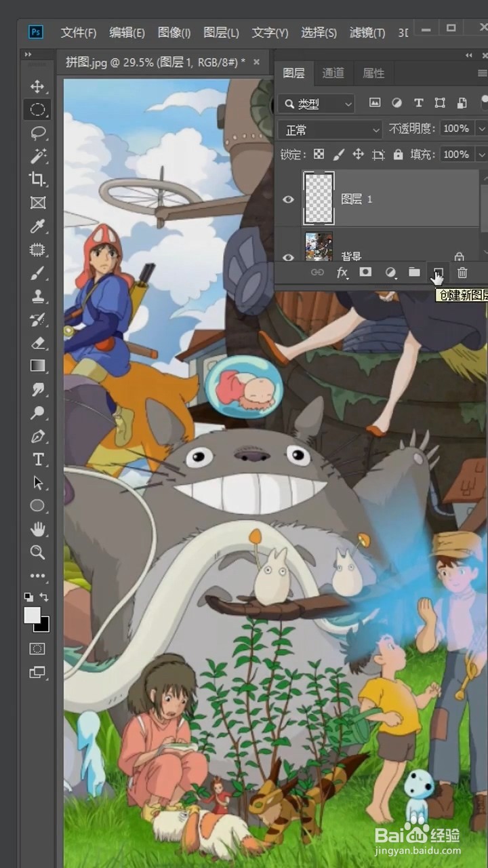The height and width of the screenshot is (868, 488).
Task: Switch to the 通道 tab
Action: 333,73
